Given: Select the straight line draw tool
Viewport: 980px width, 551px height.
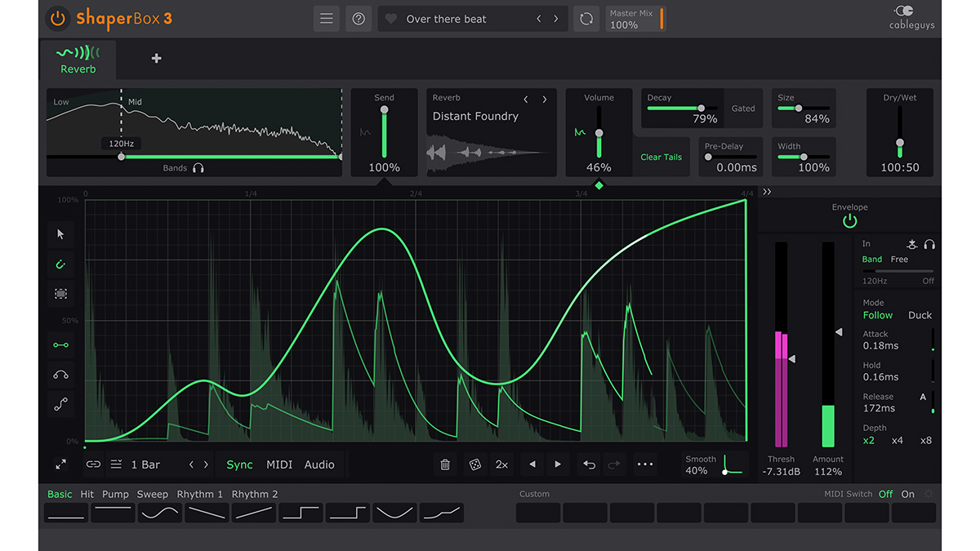Looking at the screenshot, I should (60, 344).
